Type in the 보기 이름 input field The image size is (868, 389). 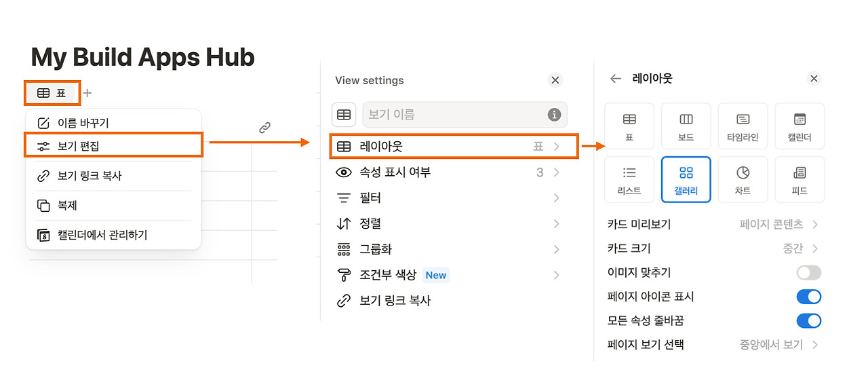pyautogui.click(x=454, y=115)
